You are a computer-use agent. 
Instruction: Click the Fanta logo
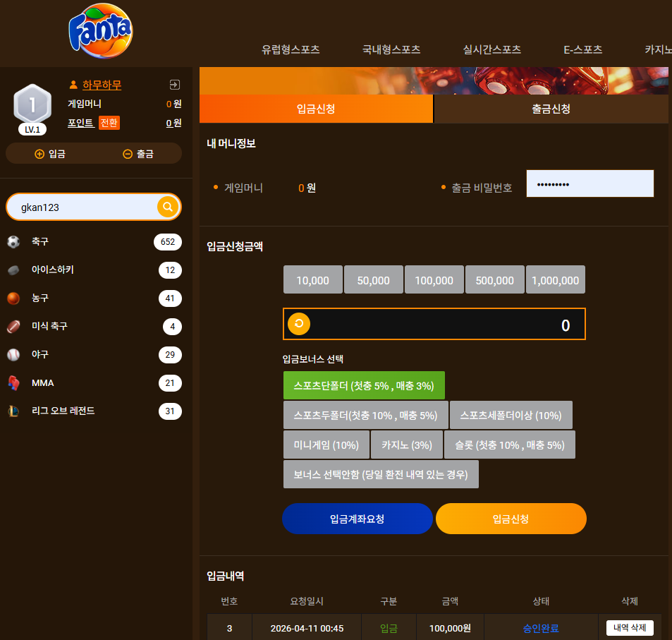click(x=101, y=31)
